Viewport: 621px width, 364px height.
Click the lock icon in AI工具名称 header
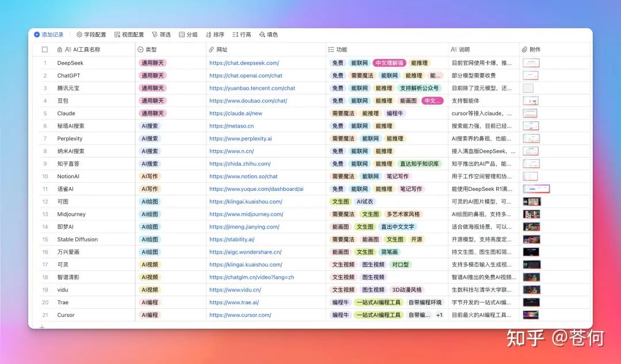coord(60,49)
